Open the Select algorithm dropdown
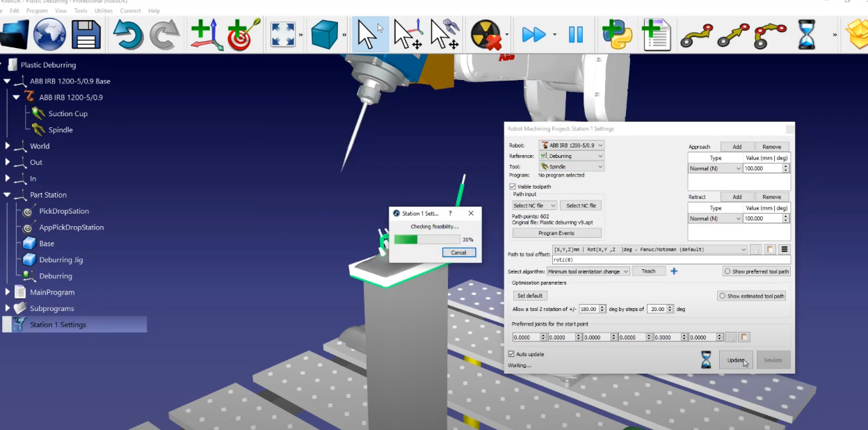The height and width of the screenshot is (430, 868). [588, 271]
